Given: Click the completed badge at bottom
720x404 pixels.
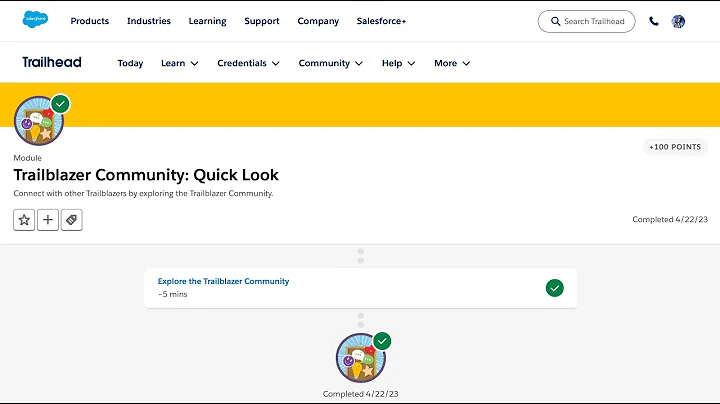Looking at the screenshot, I should click(x=361, y=358).
